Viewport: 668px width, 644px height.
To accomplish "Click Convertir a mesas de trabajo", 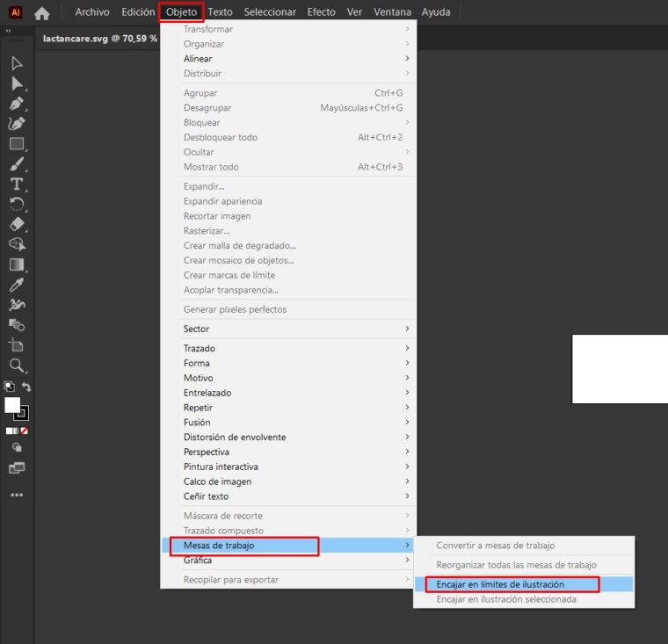I will [524, 546].
